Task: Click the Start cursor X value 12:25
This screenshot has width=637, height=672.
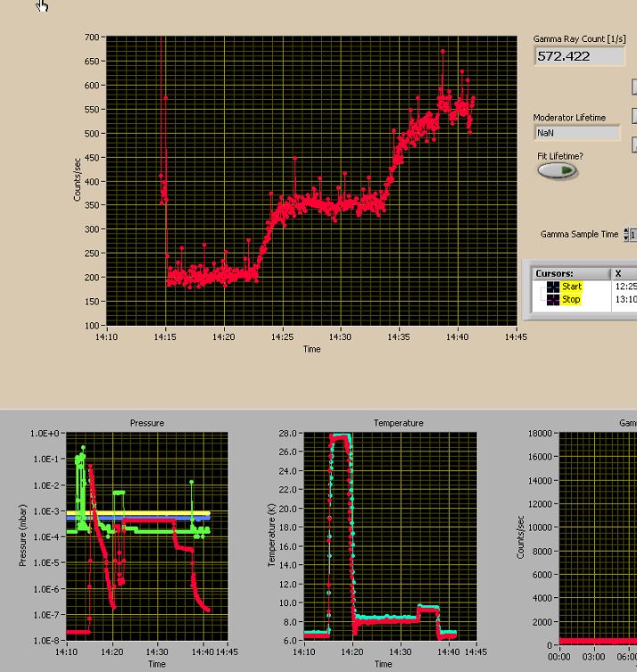Action: [x=625, y=286]
